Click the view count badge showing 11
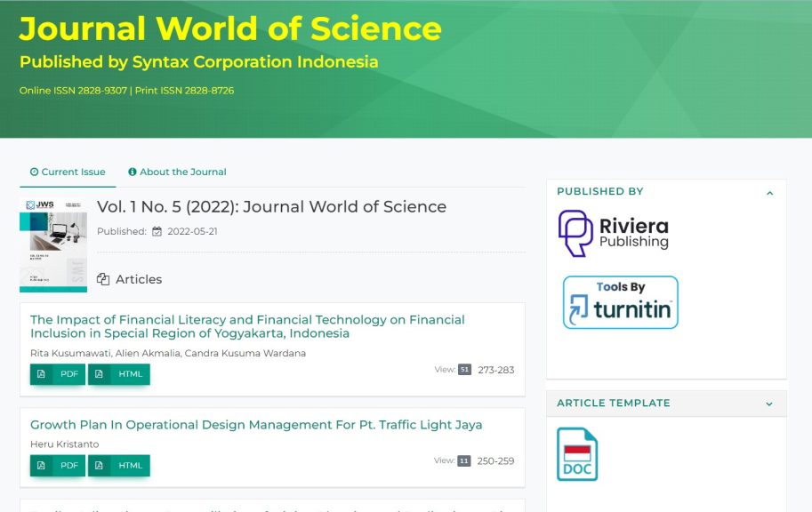 465,460
